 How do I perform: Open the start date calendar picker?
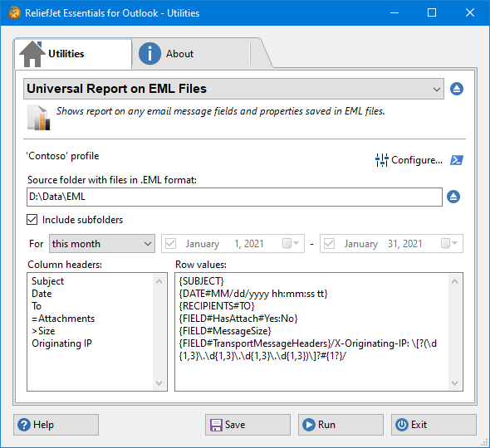coord(291,243)
